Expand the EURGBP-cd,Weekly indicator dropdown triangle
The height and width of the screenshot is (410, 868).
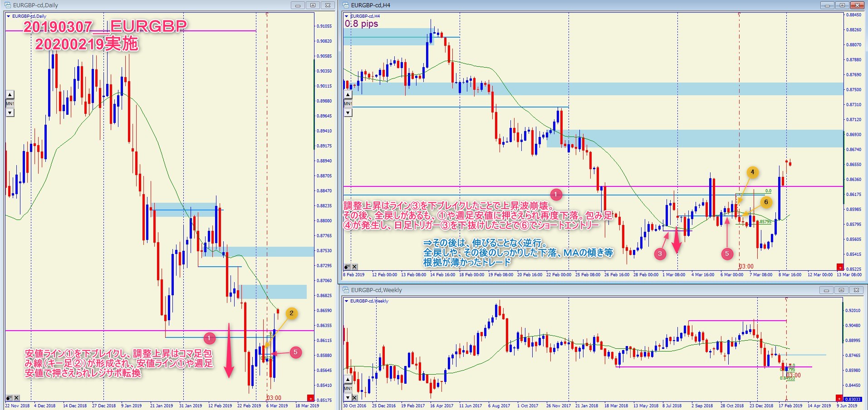click(347, 301)
